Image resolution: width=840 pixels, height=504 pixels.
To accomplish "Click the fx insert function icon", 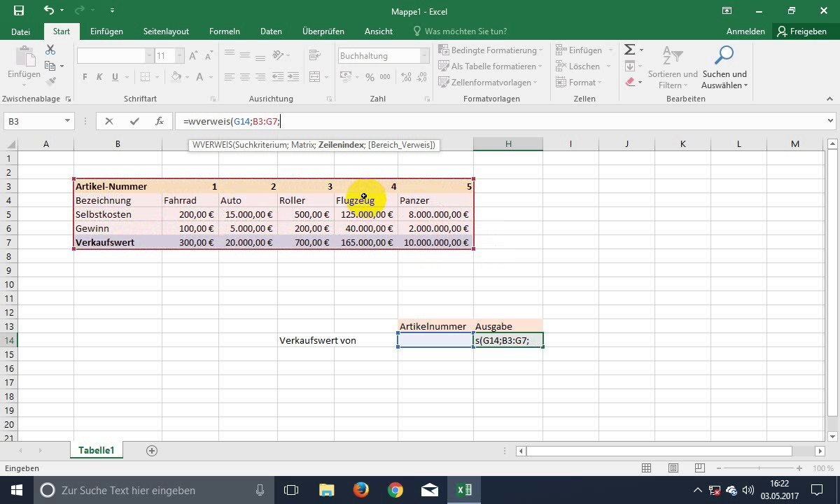I will coord(160,121).
